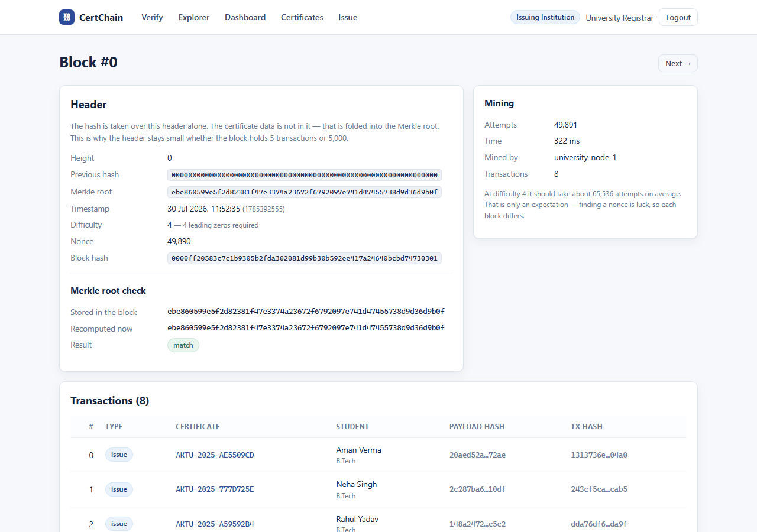Viewport: 757px width, 532px height.
Task: Click student name Rahul Yadav
Action: tap(357, 519)
